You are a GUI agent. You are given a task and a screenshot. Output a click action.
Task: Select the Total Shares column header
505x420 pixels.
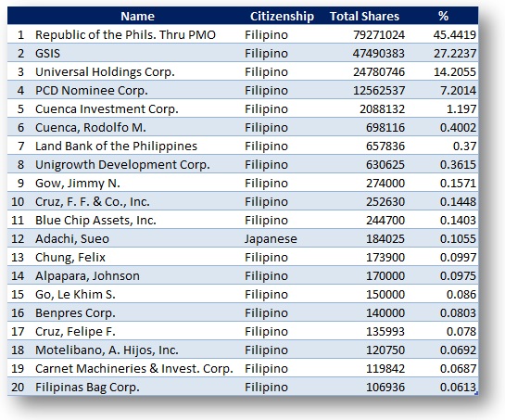click(364, 16)
